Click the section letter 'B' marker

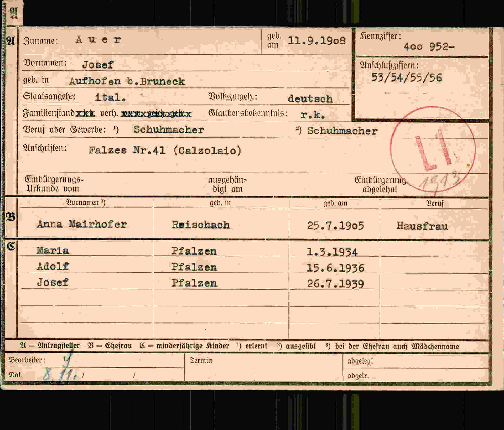[10, 216]
